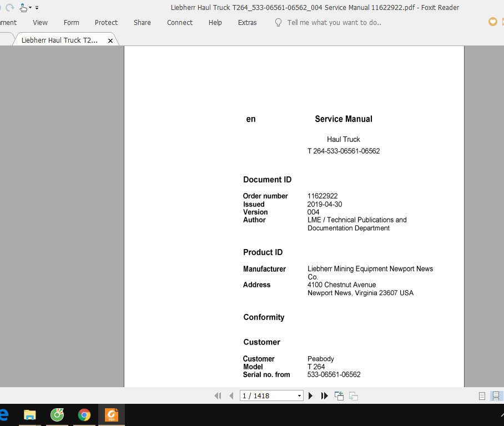Click the orange heart icon at top right
The height and width of the screenshot is (426, 504).
click(493, 22)
